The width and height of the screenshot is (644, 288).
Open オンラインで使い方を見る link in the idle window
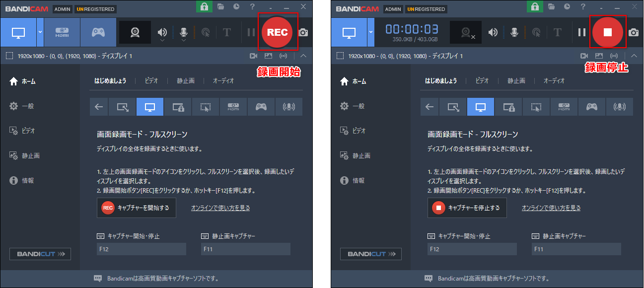coord(220,208)
